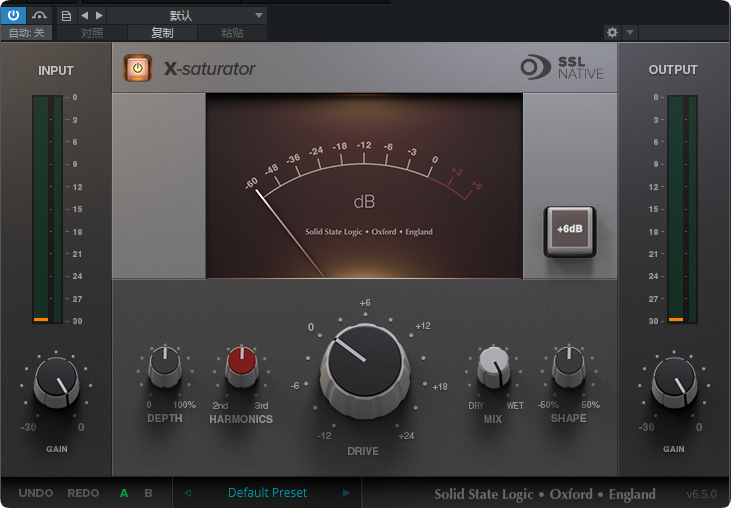The height and width of the screenshot is (508, 731).
Task: Click the 100% label under DEPTH
Action: pyautogui.click(x=184, y=405)
